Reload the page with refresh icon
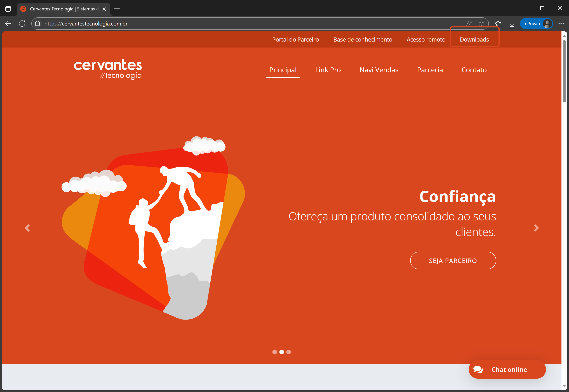This screenshot has height=392, width=569. [22, 24]
